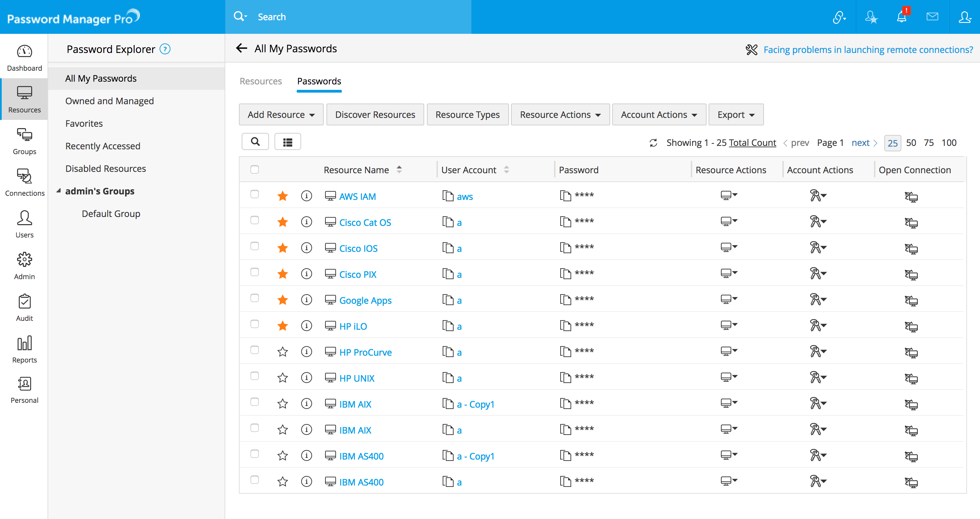Open the Add Resource dropdown

281,114
